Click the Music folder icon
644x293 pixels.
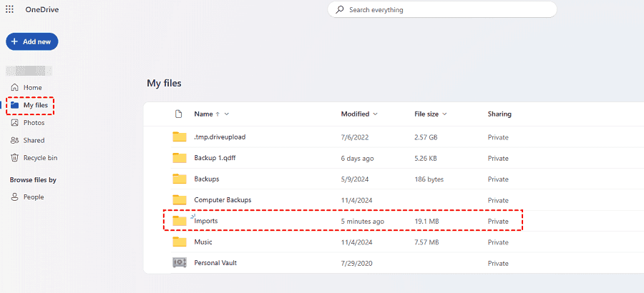[180, 242]
